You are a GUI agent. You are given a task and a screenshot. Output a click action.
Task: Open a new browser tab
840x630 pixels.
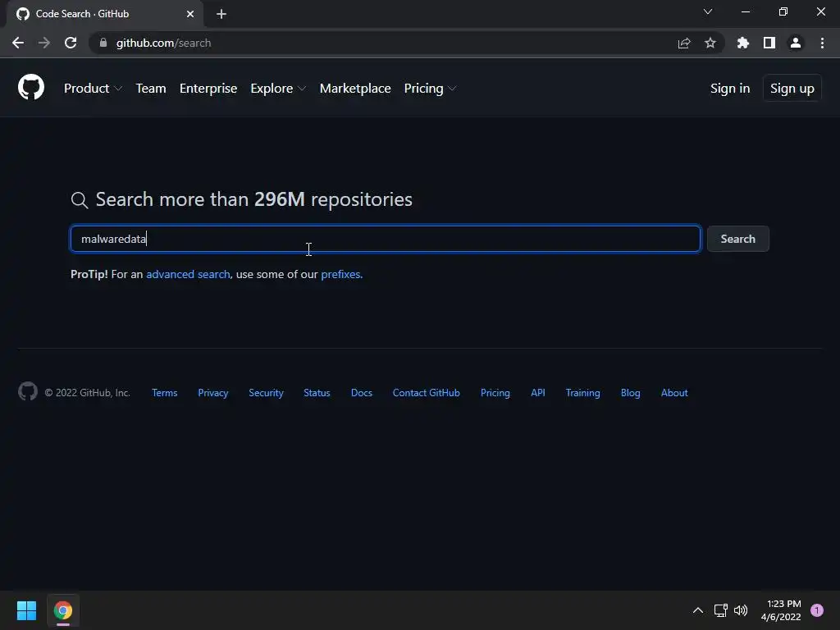[221, 14]
